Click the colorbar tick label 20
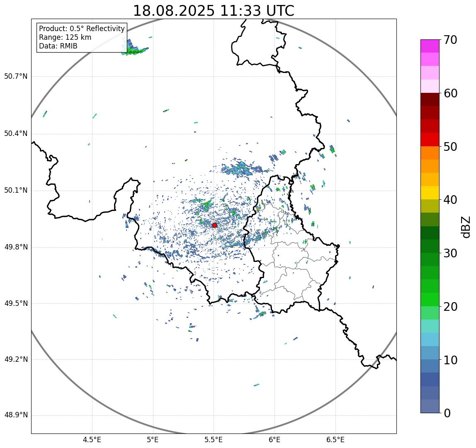This screenshot has width=476, height=448. 450,307
